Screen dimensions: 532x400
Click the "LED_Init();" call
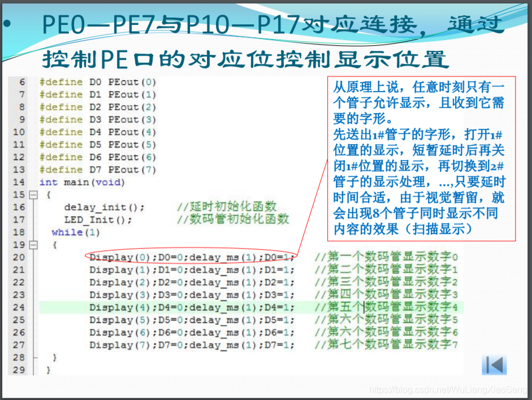[98, 220]
